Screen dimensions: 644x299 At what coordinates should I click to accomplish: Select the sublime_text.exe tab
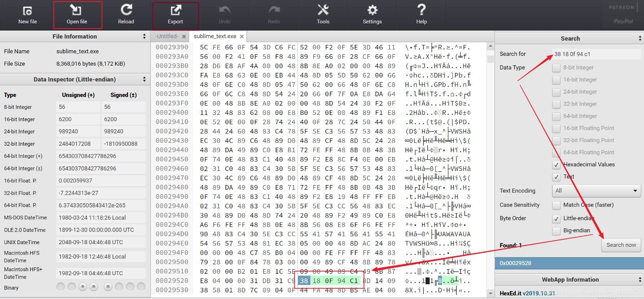click(215, 36)
